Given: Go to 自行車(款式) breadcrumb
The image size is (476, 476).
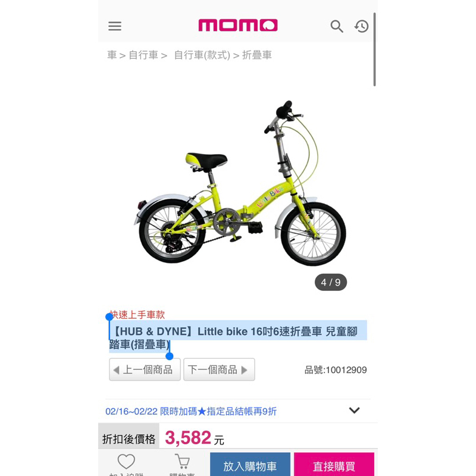Looking at the screenshot, I should point(202,55).
